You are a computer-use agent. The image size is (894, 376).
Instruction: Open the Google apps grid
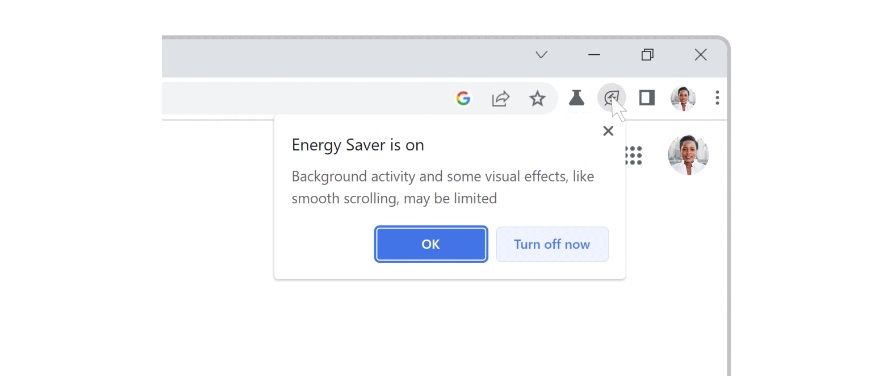pyautogui.click(x=634, y=155)
